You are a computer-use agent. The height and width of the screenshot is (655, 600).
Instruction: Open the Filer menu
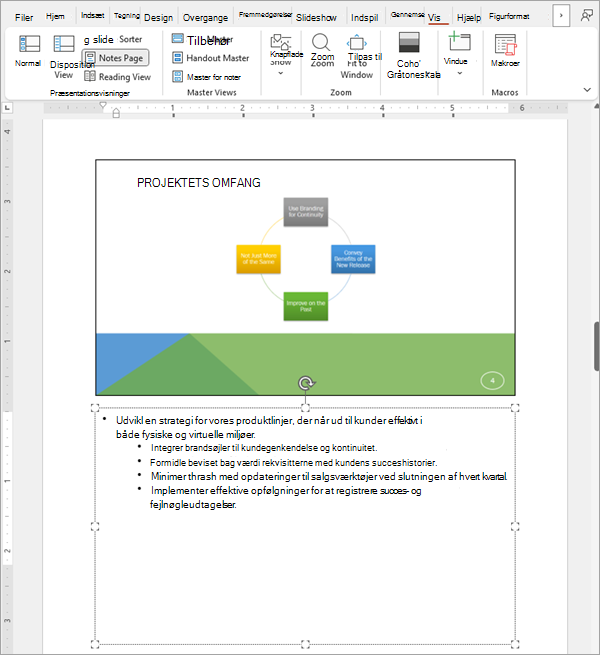click(x=24, y=18)
